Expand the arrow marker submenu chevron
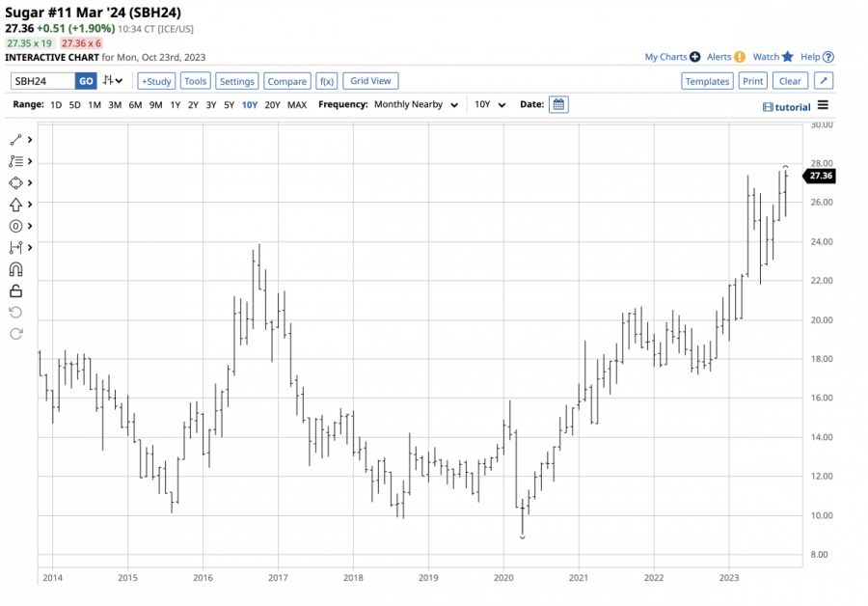This screenshot has height=606, width=868. [30, 205]
